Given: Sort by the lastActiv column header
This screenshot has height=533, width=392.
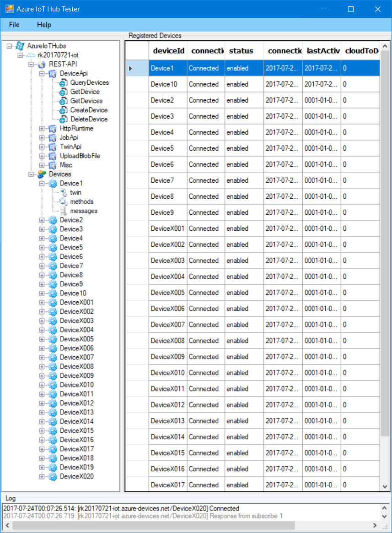Looking at the screenshot, I should click(x=322, y=51).
